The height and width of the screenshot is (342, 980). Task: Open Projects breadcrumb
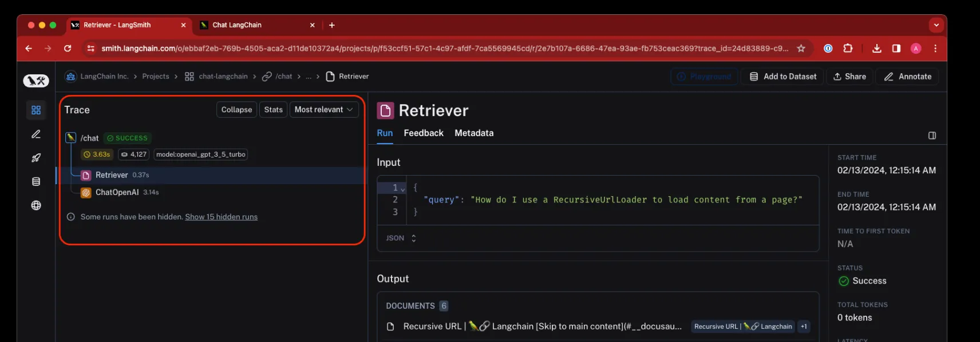156,77
